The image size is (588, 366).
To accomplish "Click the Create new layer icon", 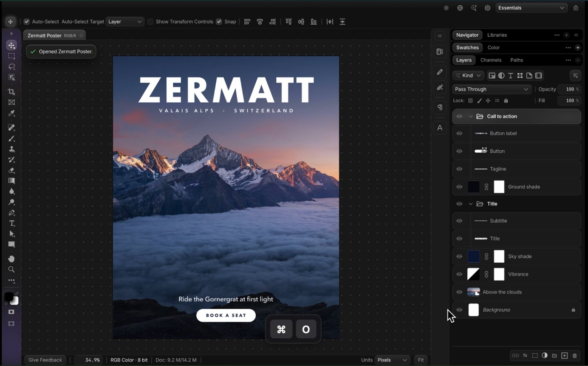I will [x=564, y=356].
